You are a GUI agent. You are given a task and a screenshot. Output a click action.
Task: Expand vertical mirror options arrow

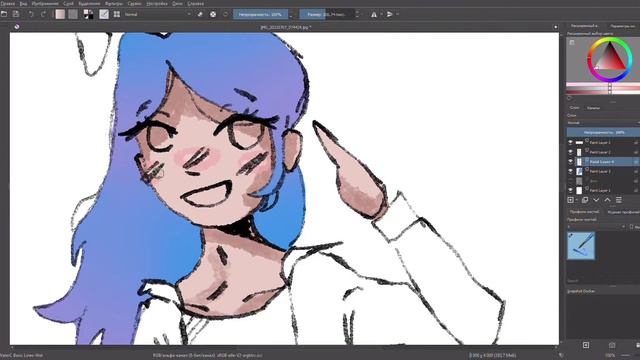(x=398, y=14)
